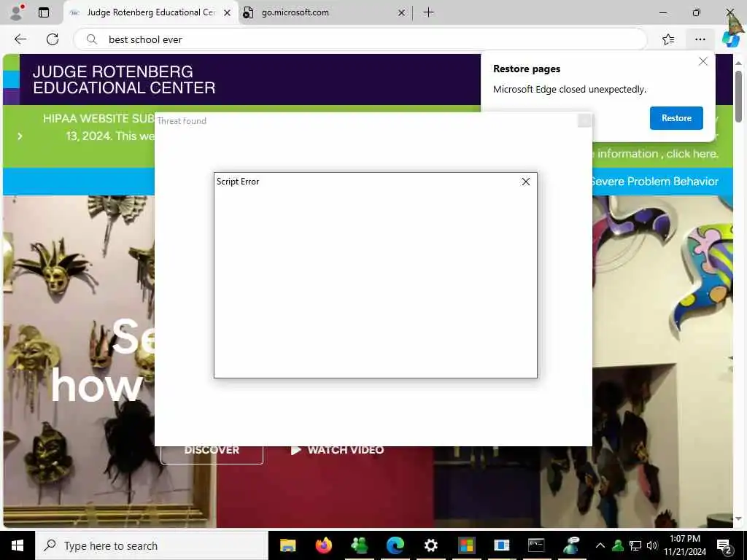This screenshot has height=560, width=747.
Task: Open Microsoft Store taskbar icon
Action: pyautogui.click(x=466, y=545)
